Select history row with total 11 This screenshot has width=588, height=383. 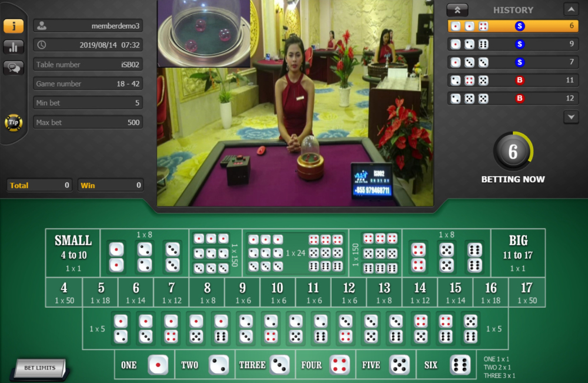tap(513, 80)
